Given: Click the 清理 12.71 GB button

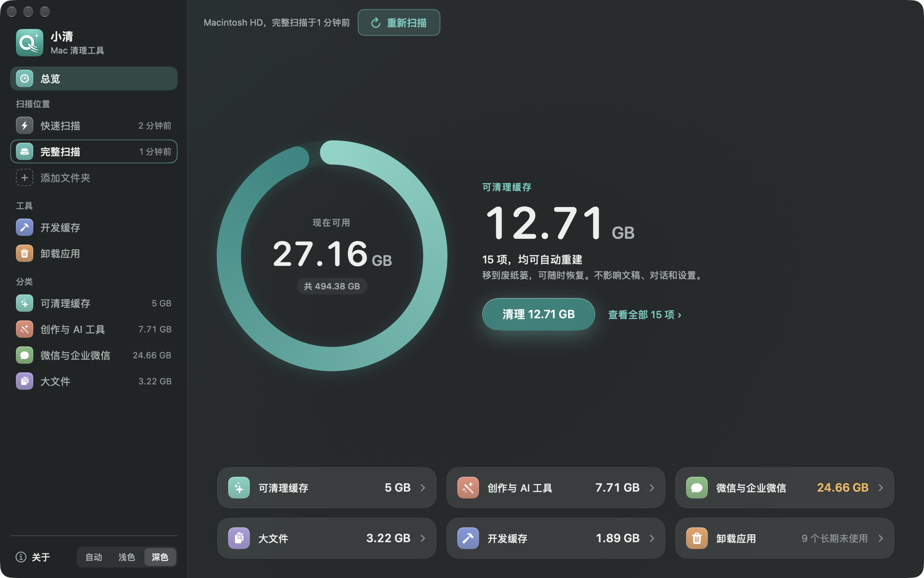Looking at the screenshot, I should click(539, 315).
